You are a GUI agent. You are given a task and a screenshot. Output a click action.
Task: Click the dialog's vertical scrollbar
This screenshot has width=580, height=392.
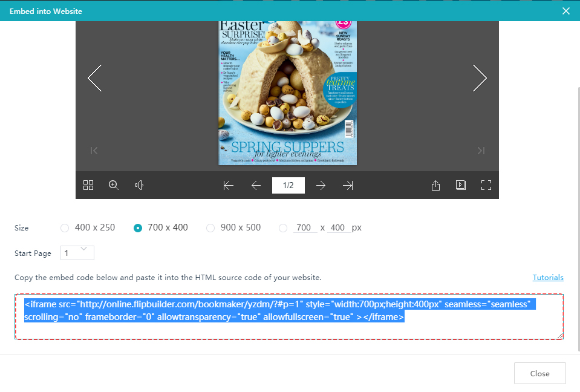(579, 218)
